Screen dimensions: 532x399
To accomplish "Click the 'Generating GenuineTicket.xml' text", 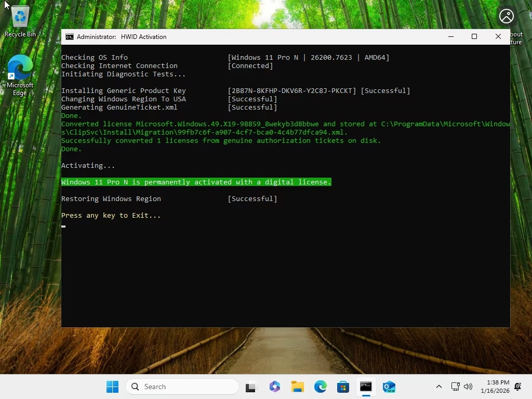I will tap(119, 107).
